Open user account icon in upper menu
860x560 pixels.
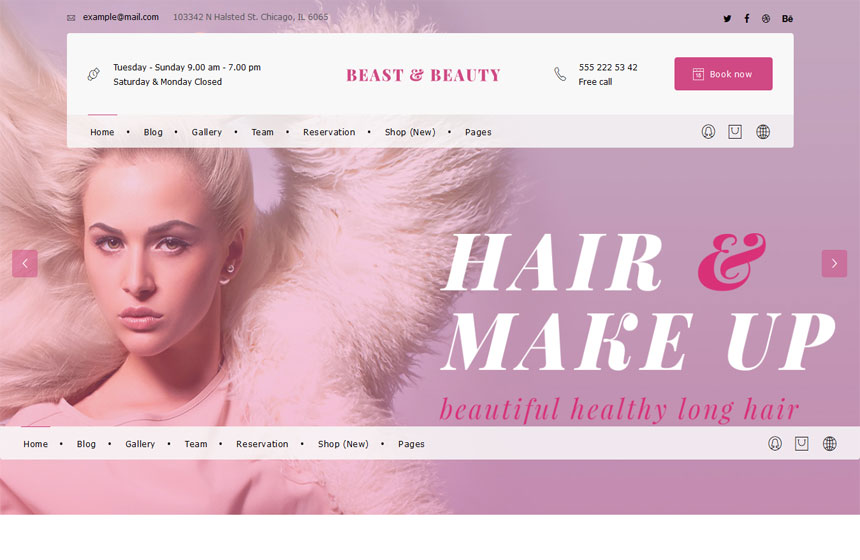708,132
